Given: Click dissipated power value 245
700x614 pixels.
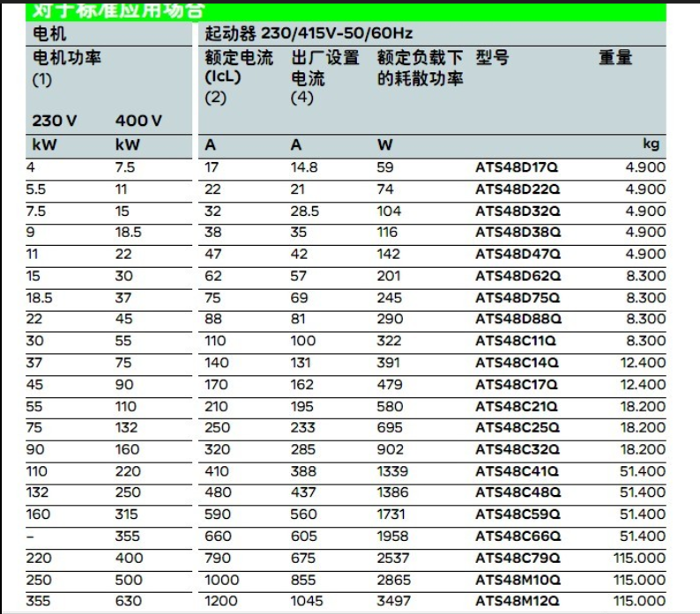Looking at the screenshot, I should click(x=390, y=298).
